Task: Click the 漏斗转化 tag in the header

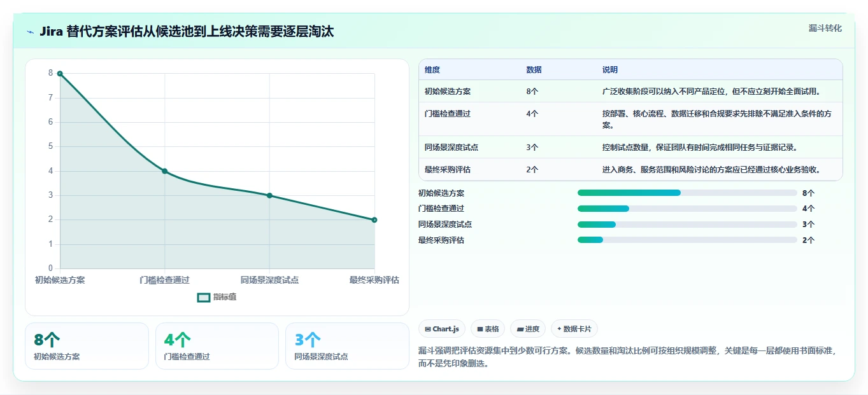Action: tap(825, 28)
